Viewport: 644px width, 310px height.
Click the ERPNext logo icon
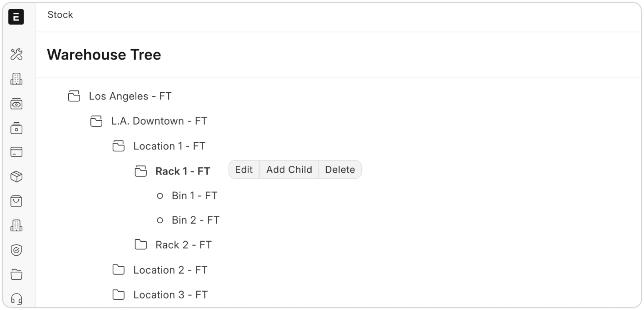click(16, 17)
